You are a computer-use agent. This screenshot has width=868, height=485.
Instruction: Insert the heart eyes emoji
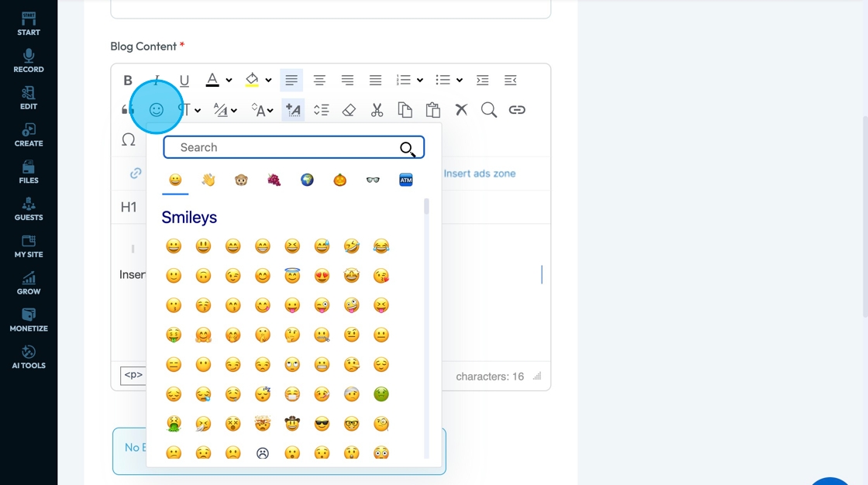(x=322, y=276)
